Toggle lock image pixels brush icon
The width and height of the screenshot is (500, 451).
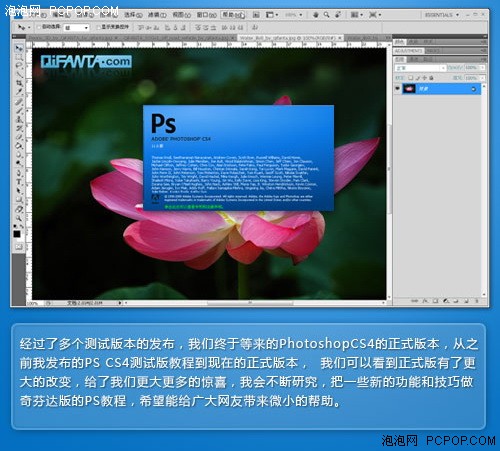click(x=417, y=78)
